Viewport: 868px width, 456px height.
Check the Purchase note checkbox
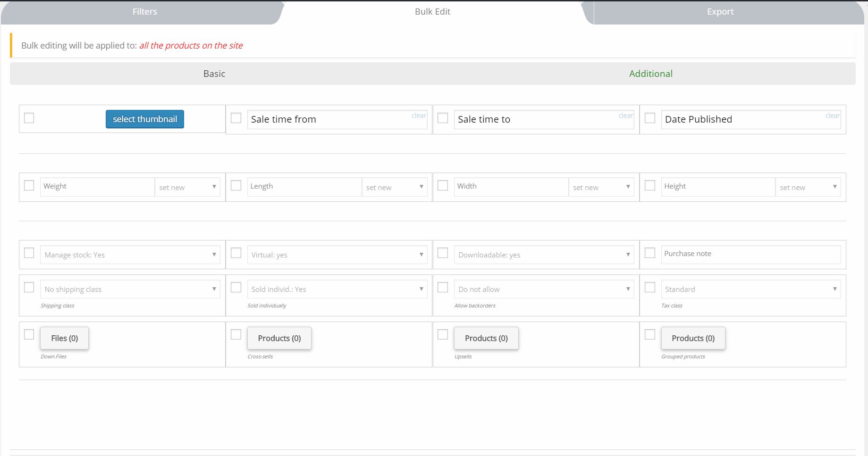650,253
